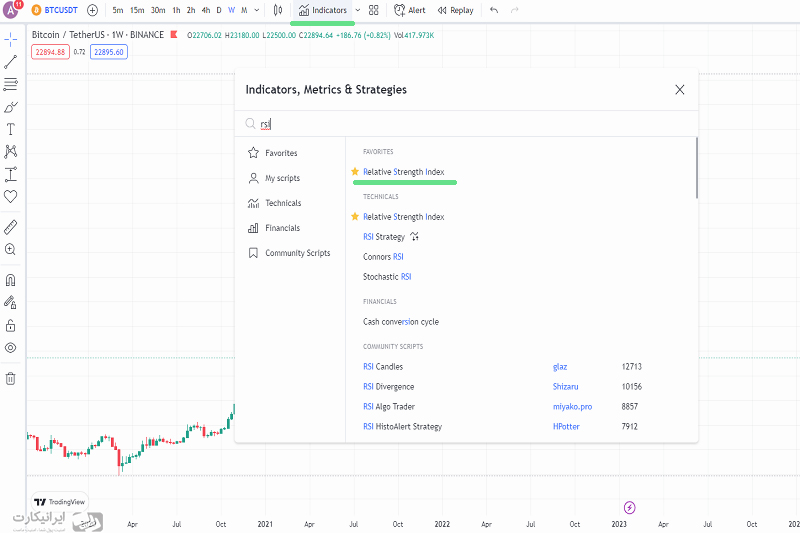Select the text annotation tool

(10, 130)
